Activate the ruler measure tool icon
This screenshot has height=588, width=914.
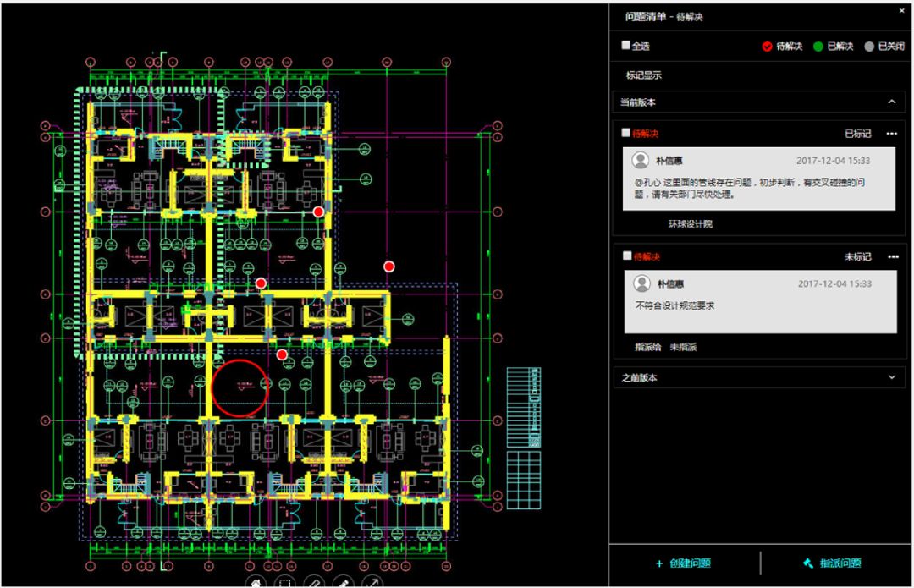point(314,582)
